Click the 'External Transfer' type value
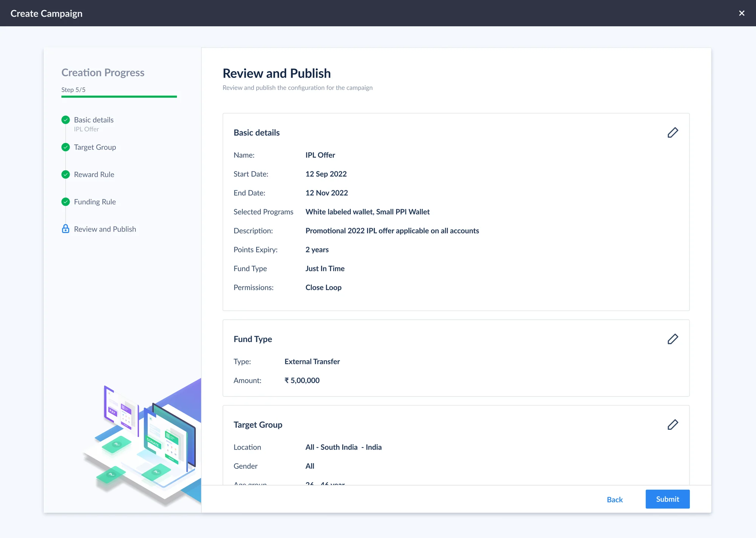The width and height of the screenshot is (756, 538). coord(312,362)
